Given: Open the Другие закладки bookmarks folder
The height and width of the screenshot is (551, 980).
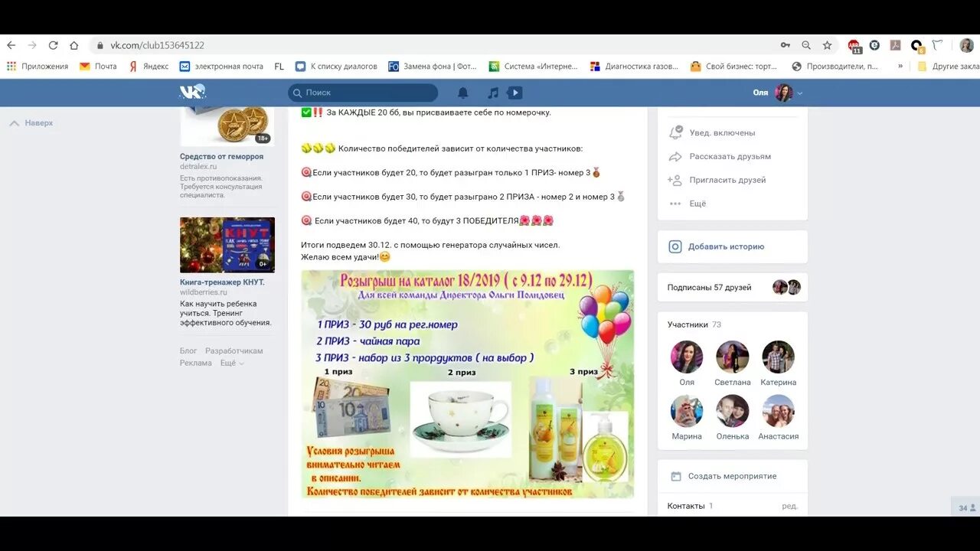Looking at the screenshot, I should [947, 67].
